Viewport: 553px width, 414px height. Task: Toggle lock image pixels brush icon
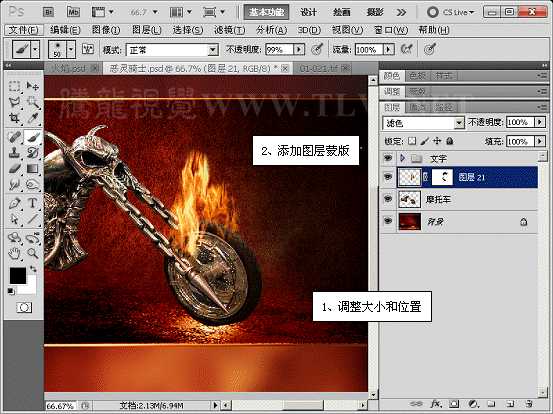[425, 141]
